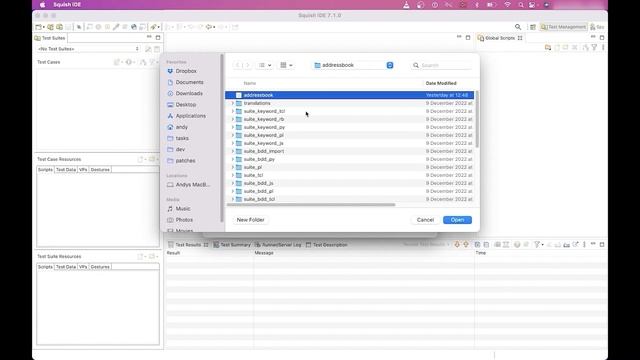Open the tasks folder in sidebar

coord(178,138)
